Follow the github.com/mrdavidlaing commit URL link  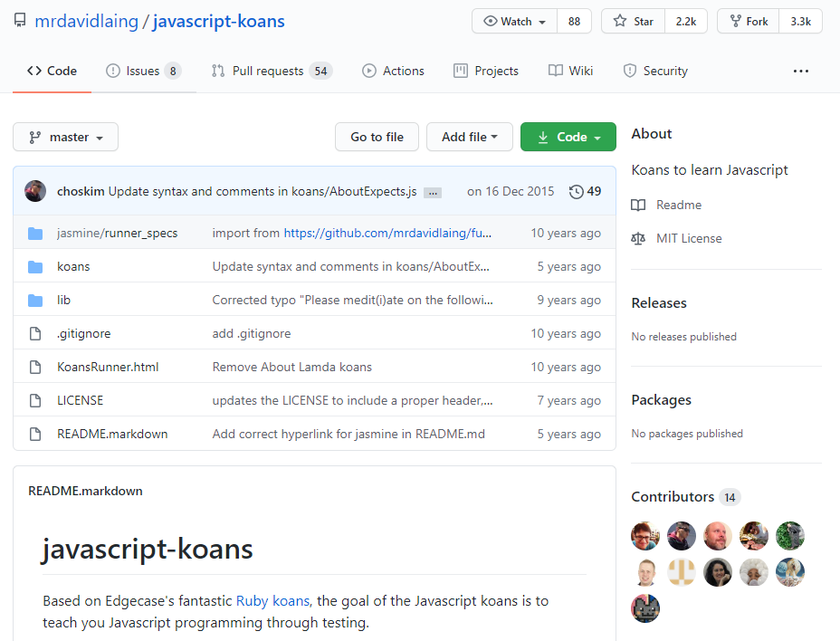click(387, 234)
